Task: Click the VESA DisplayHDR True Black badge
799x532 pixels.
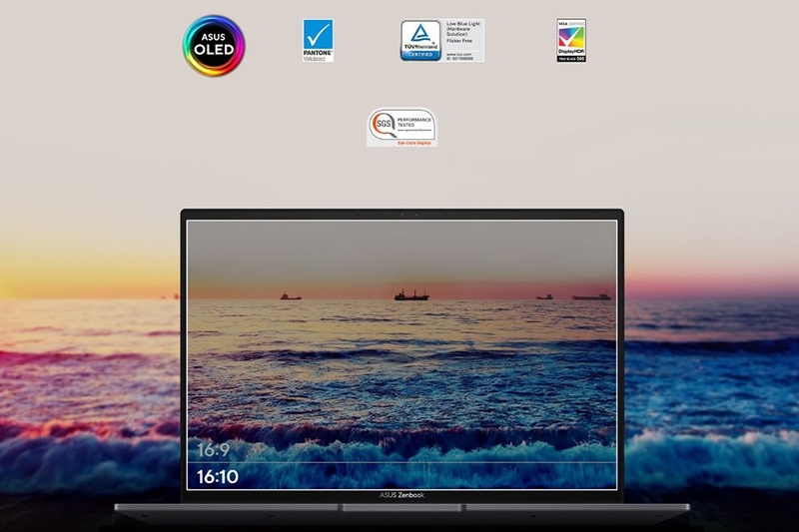Action: [571, 41]
